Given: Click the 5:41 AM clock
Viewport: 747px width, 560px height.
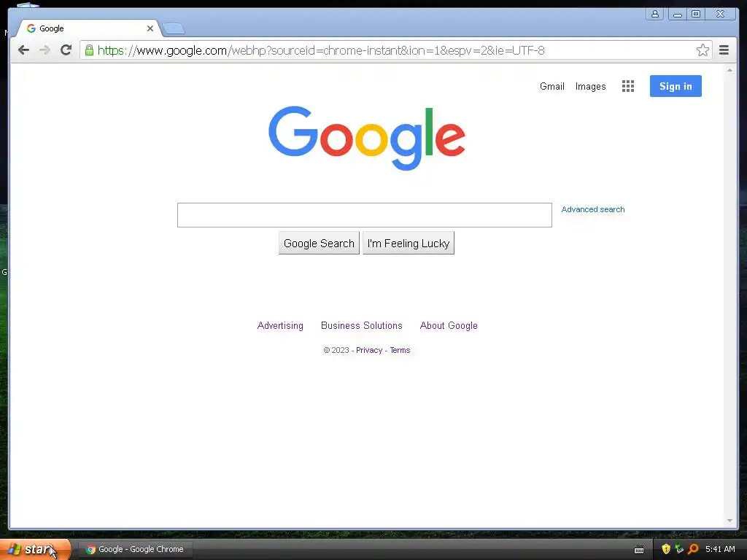Looking at the screenshot, I should [720, 549].
